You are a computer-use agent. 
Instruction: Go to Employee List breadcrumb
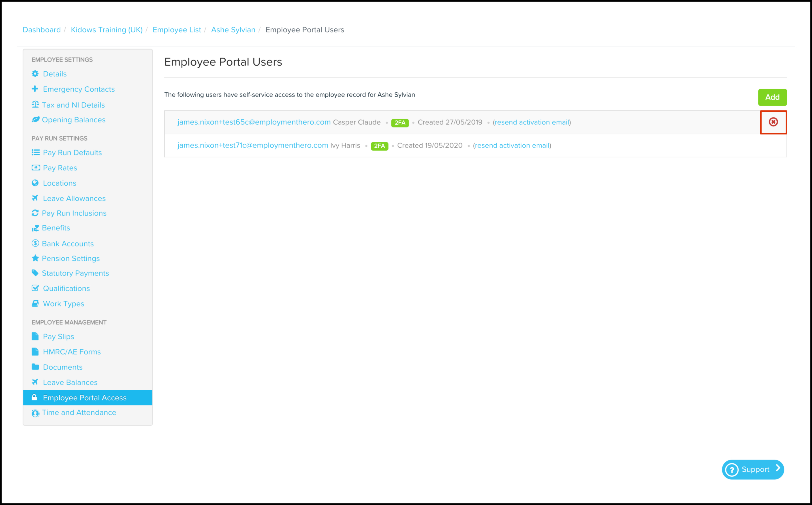(177, 30)
